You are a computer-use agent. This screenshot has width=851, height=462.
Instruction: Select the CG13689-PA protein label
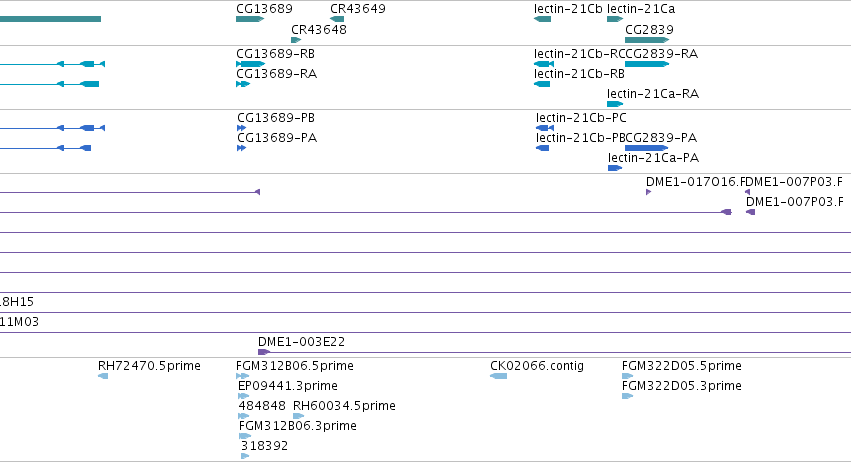[x=277, y=138]
